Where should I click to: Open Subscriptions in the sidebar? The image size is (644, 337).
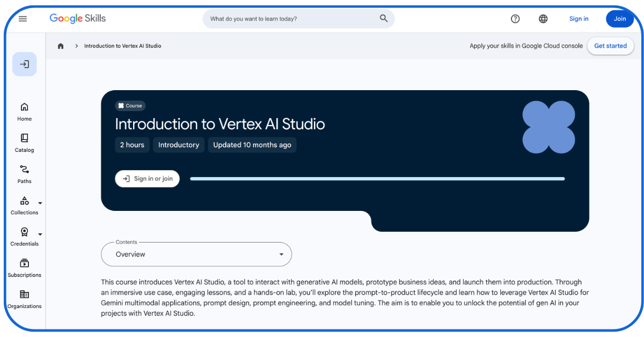[25, 268]
